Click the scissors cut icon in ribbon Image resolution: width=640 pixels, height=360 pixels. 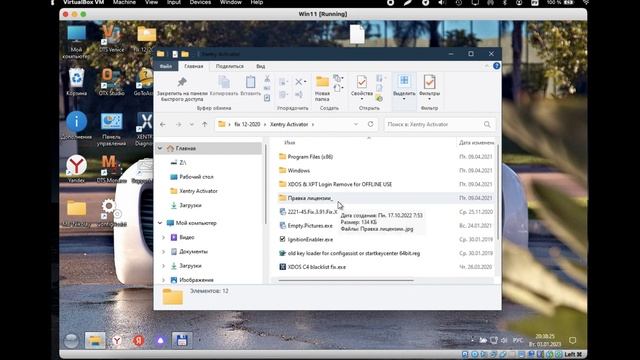(267, 78)
